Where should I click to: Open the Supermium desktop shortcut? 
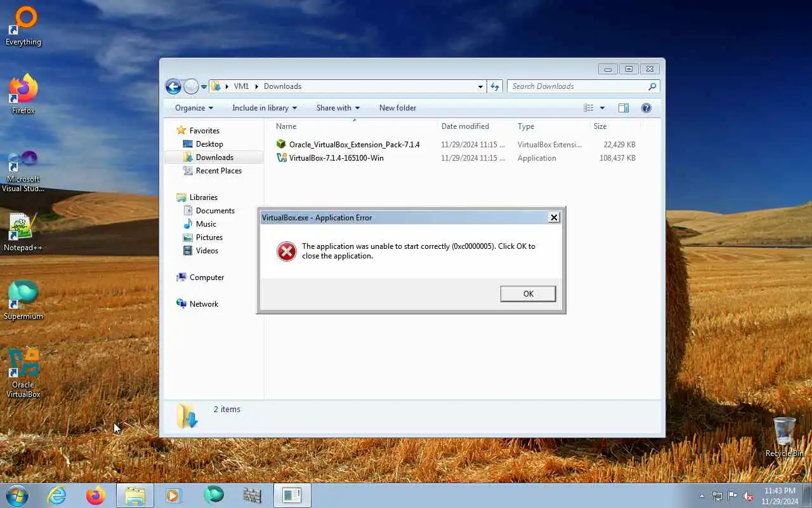click(x=23, y=300)
